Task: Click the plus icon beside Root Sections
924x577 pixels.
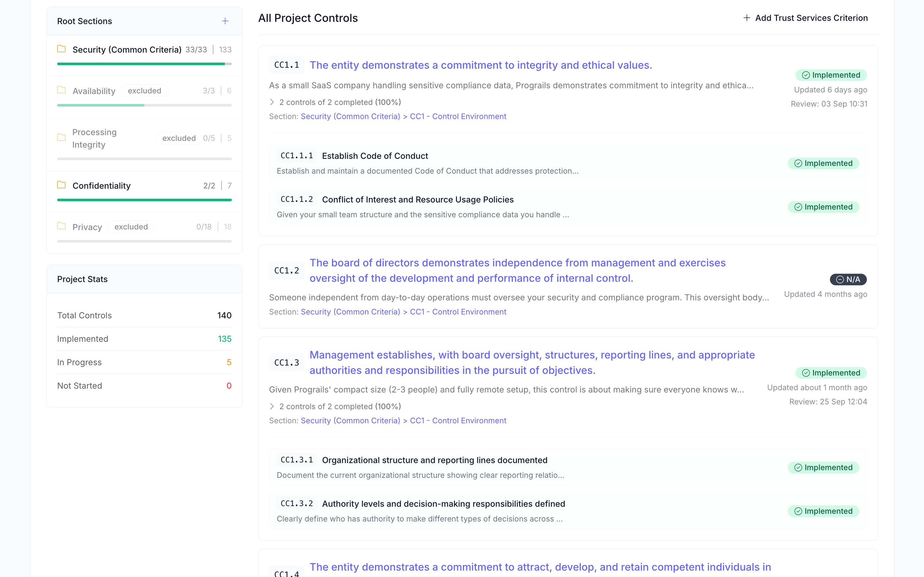Action: [x=225, y=21]
